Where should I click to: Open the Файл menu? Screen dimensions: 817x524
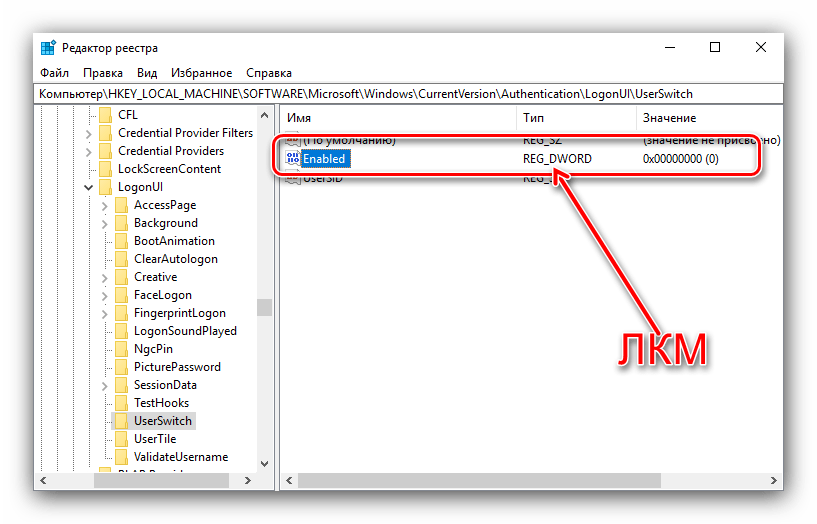pos(54,73)
